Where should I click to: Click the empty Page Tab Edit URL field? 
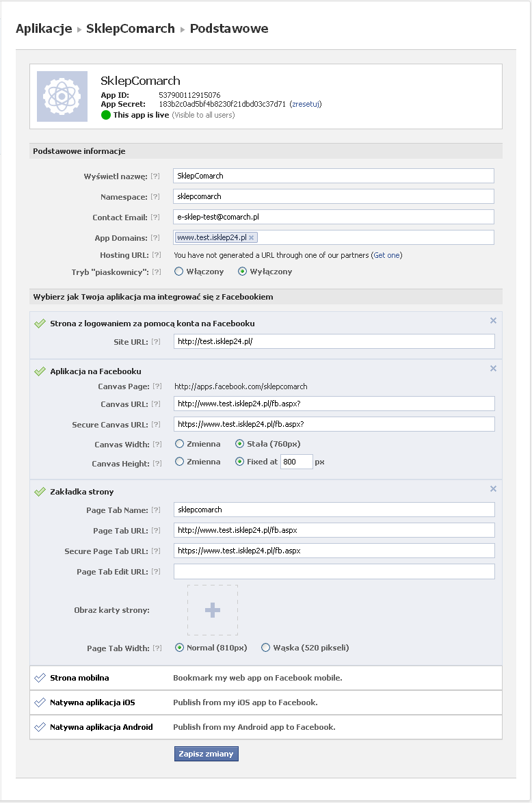pos(334,572)
